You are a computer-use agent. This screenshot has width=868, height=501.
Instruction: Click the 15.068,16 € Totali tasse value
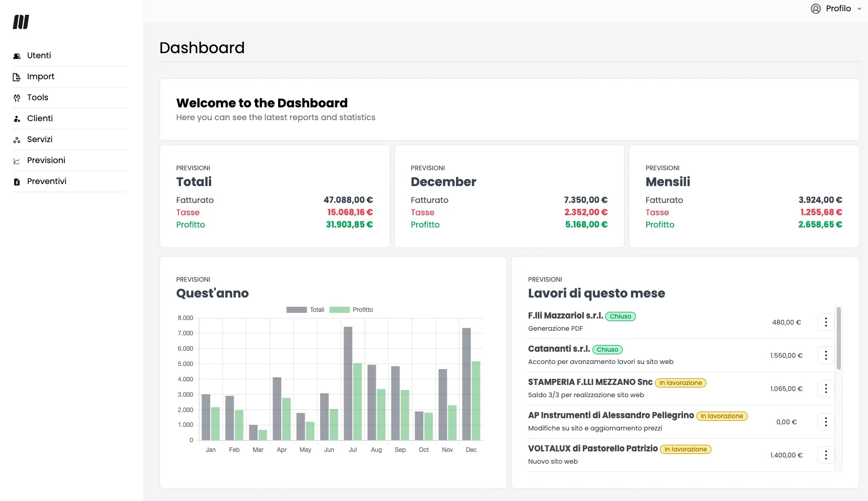350,213
